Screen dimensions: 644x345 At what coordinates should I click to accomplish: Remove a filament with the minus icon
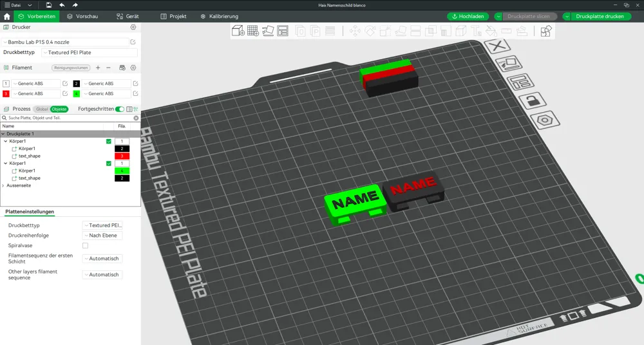108,68
